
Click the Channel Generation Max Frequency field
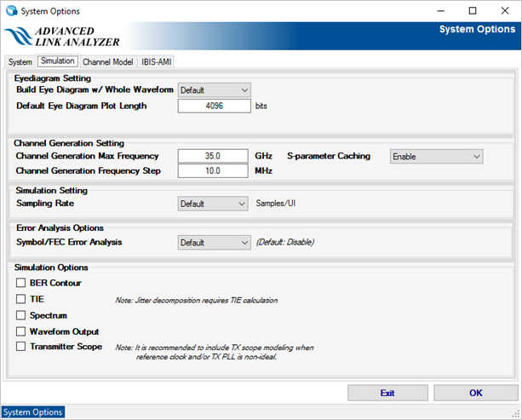coord(214,156)
